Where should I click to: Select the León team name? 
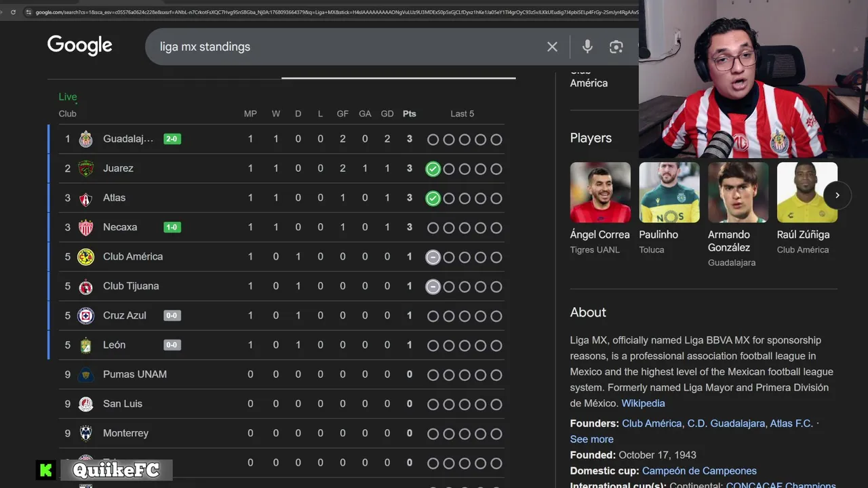(x=114, y=345)
